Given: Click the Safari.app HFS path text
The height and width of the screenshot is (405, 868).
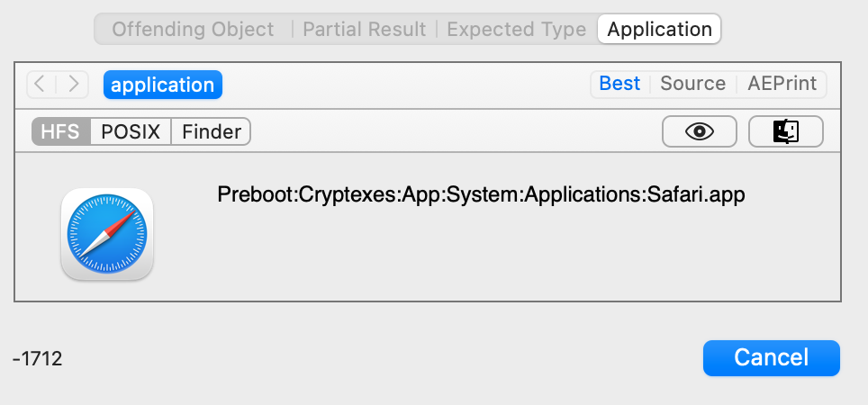Looking at the screenshot, I should coord(481,194).
